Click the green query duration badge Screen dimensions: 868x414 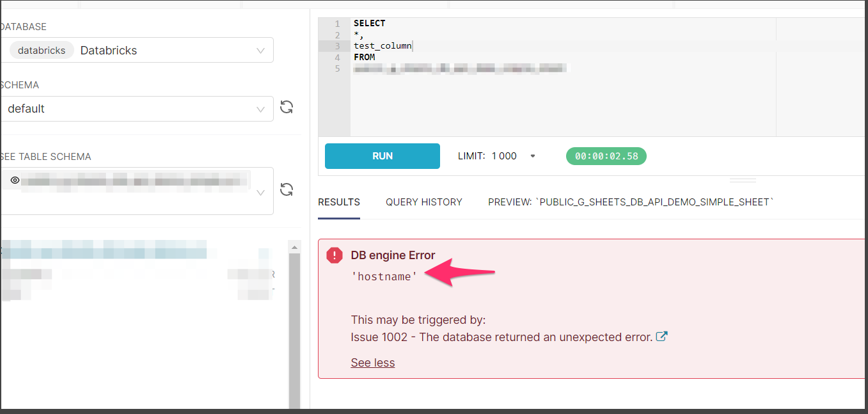(x=605, y=155)
